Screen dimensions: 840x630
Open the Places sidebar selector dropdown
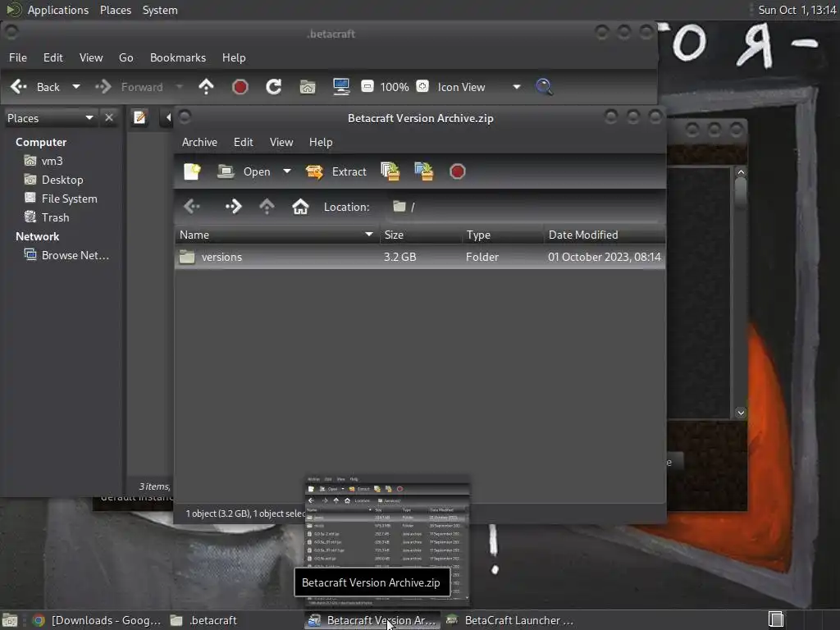pyautogui.click(x=50, y=118)
